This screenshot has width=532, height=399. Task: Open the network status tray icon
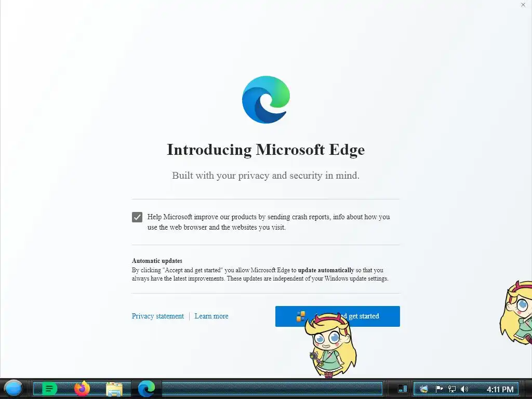[451, 389]
